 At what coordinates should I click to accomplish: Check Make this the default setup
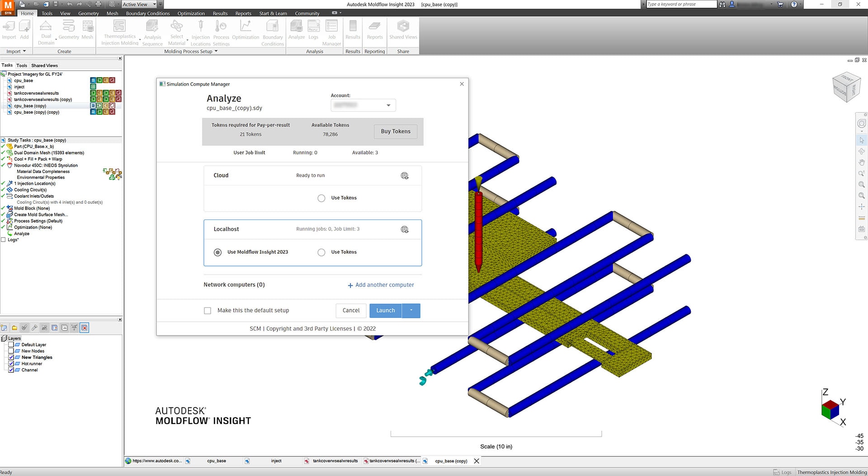point(208,311)
